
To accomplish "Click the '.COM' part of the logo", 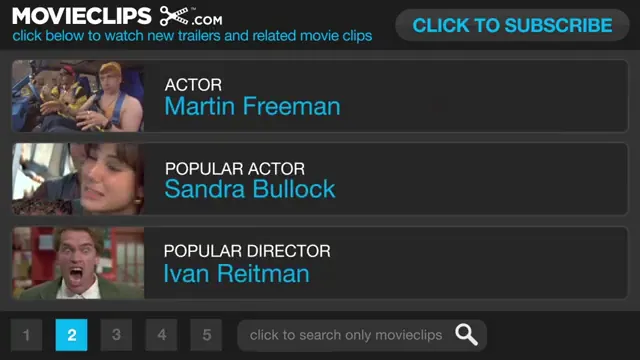I will click(207, 20).
